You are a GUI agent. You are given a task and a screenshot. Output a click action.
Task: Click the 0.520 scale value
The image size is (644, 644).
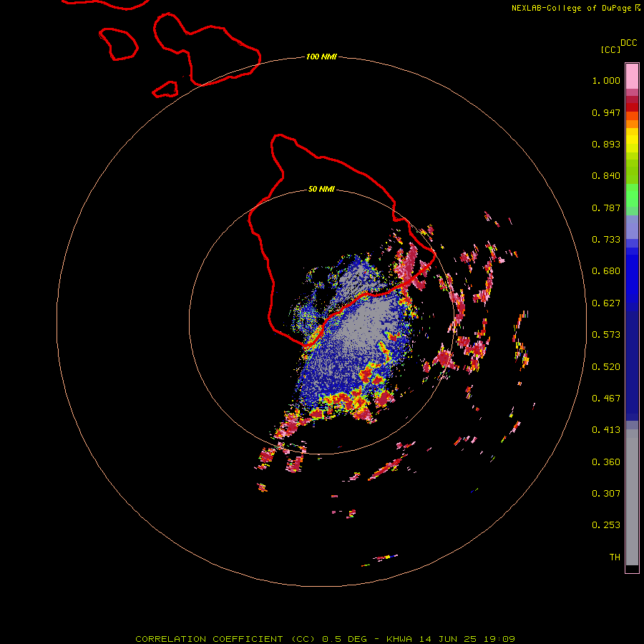[606, 367]
